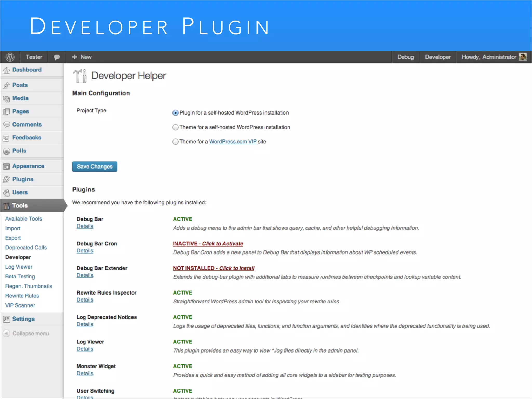Screen dimensions: 532x399
Task: Open the Settings menu item
Action: (23, 319)
